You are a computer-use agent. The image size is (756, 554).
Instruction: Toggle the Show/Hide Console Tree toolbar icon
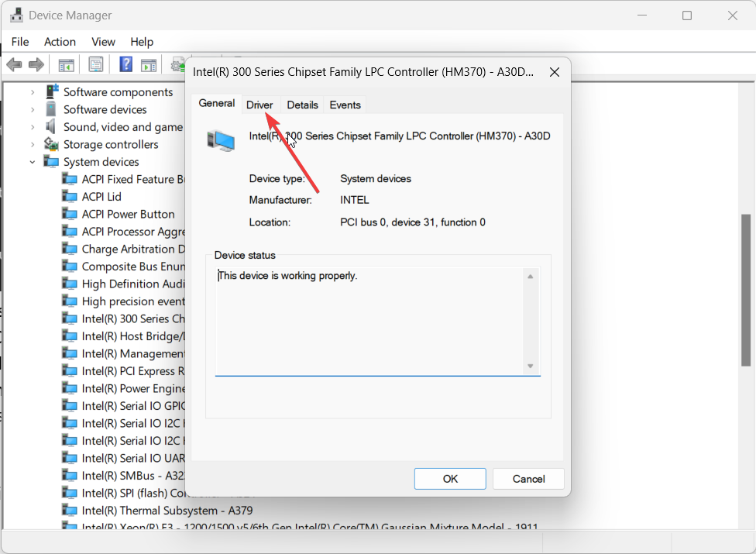point(66,64)
